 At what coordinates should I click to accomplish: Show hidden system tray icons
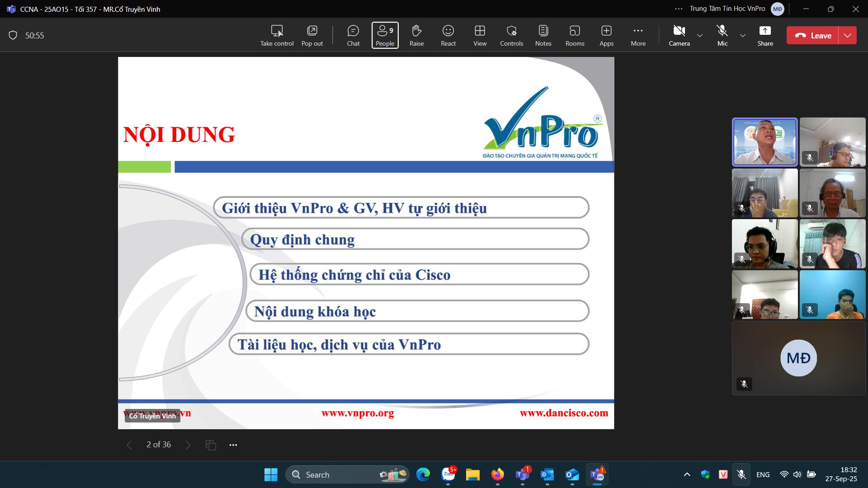(x=687, y=474)
